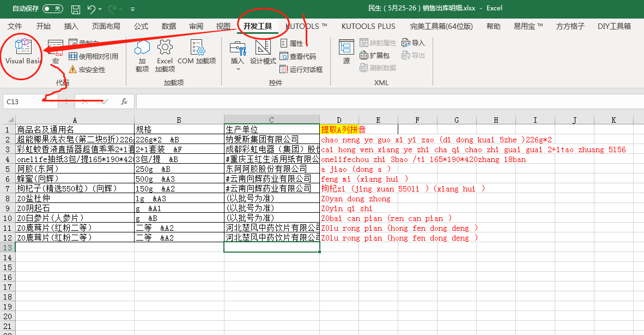Open the undo history dropdown arrow
Image resolution: width=644 pixels, height=335 pixels.
100,9
